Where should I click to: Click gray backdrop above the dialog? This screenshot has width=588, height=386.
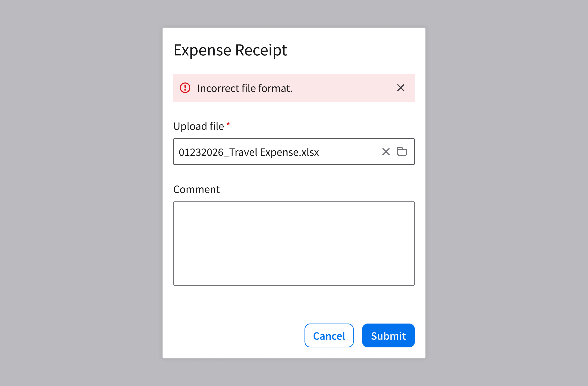pyautogui.click(x=294, y=14)
